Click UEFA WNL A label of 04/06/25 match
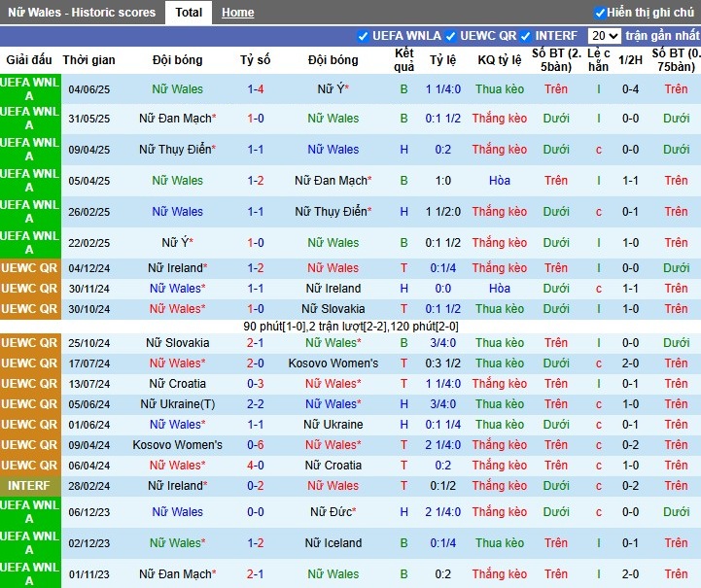Viewport: 701px width, 588px height. [x=29, y=88]
